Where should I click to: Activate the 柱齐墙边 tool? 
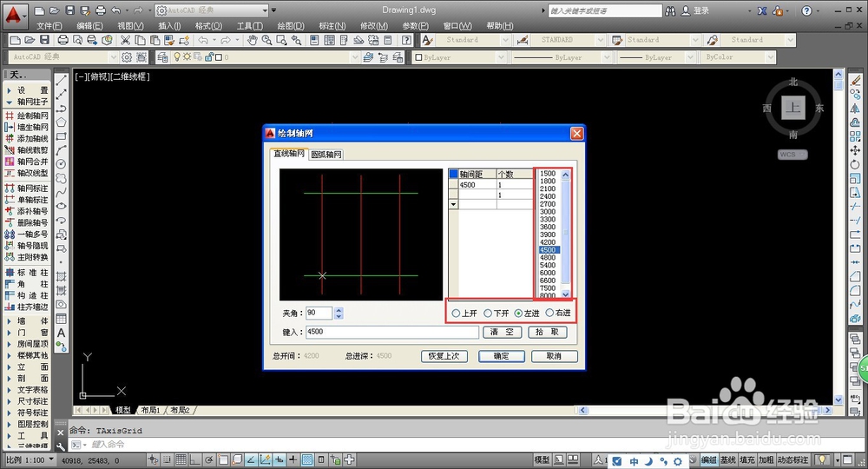(27, 307)
